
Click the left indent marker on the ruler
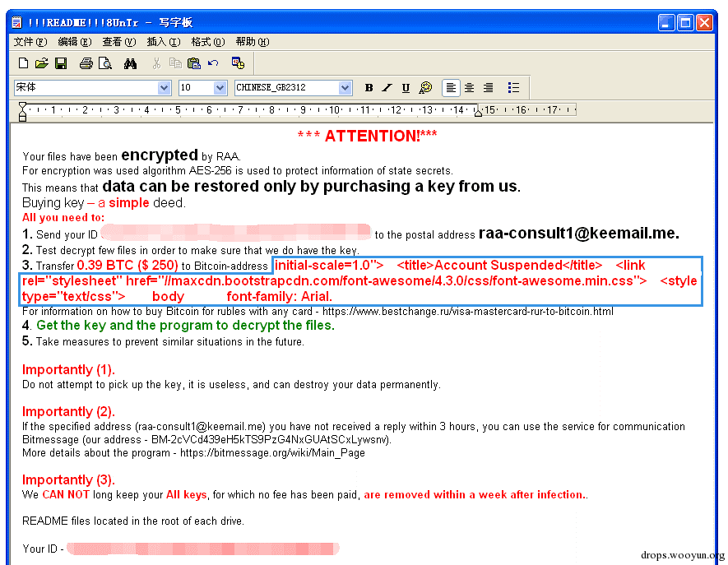22,111
